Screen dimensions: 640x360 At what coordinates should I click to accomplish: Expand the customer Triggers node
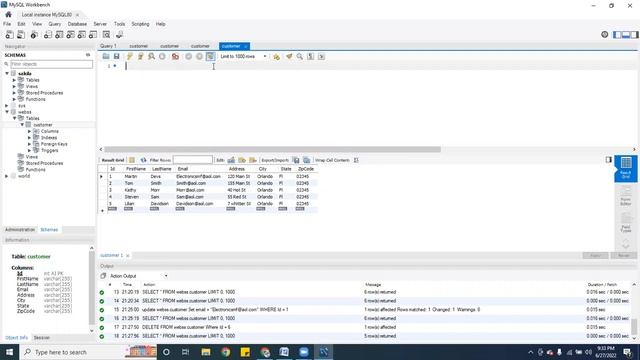29,150
